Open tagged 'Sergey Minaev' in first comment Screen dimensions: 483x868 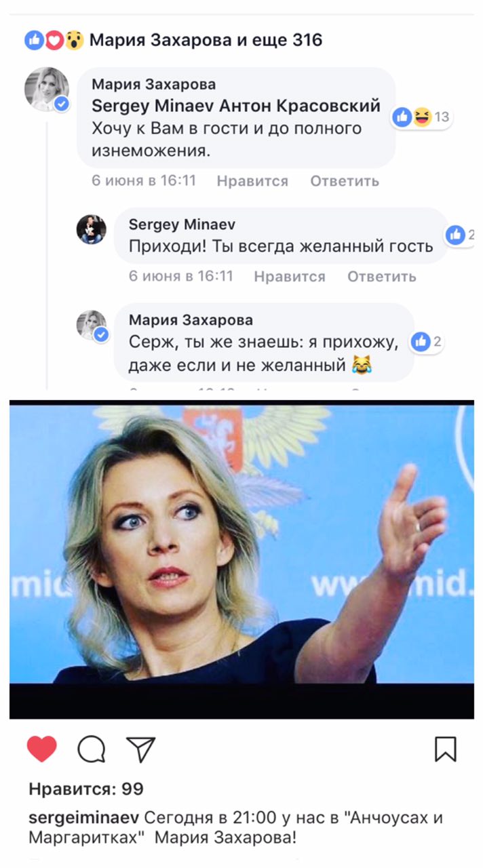[x=153, y=106]
